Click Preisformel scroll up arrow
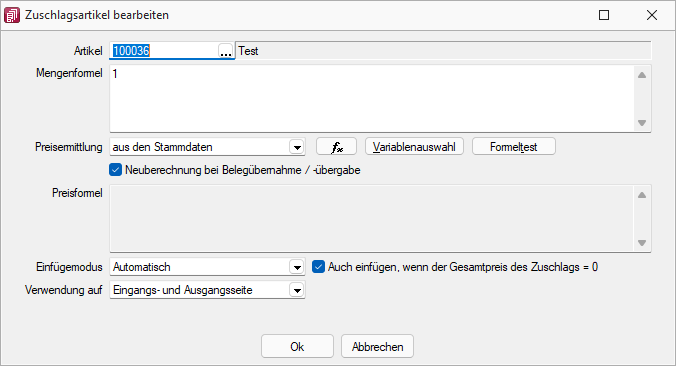This screenshot has width=676, height=366. 642,195
